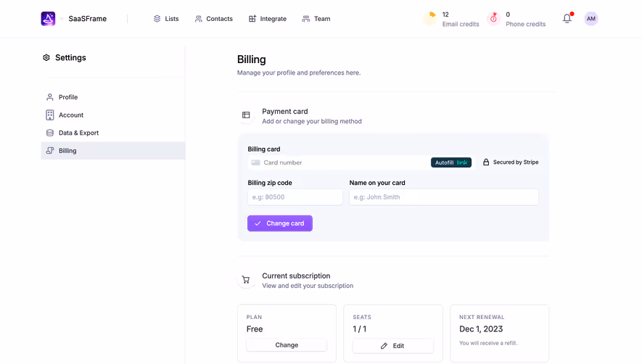
Task: Click the 1 / 1 seats value
Action: [360, 329]
